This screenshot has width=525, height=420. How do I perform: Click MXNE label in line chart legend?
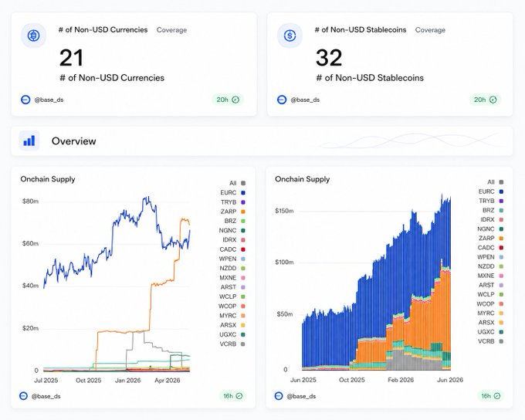(x=228, y=278)
